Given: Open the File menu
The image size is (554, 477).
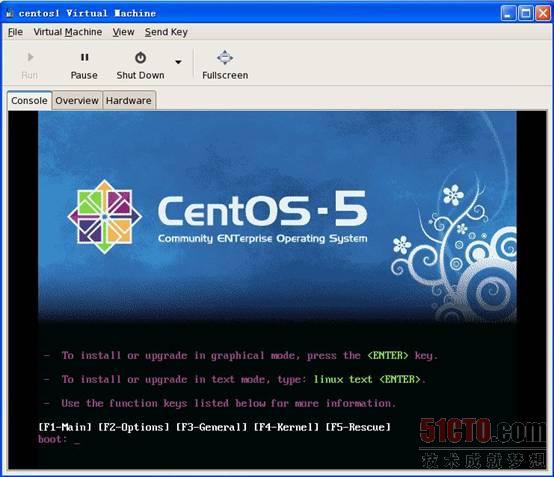Looking at the screenshot, I should (x=15, y=32).
